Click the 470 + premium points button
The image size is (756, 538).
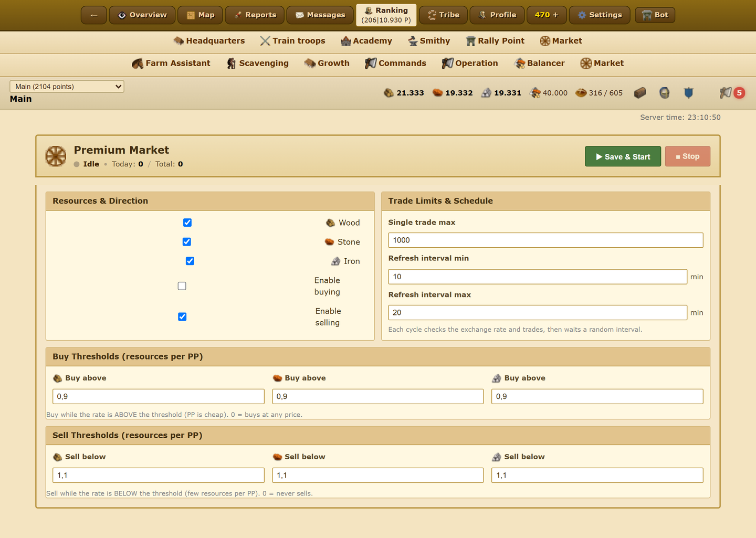547,15
